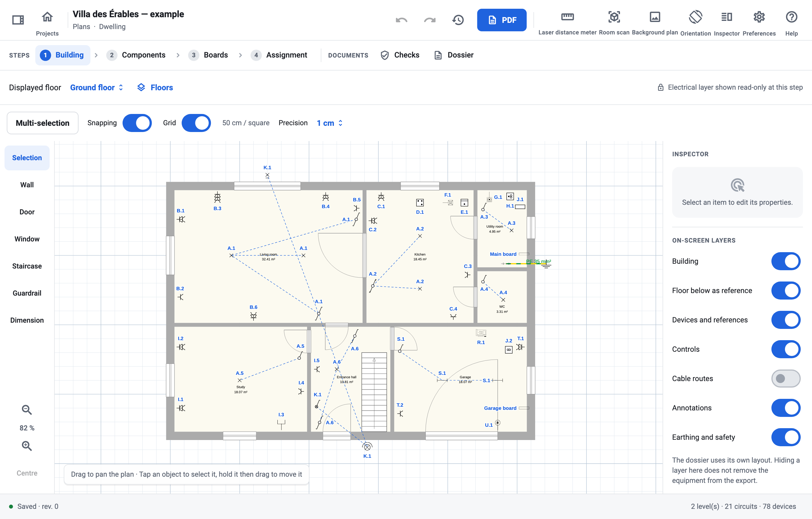Zoom in on the plan
Image resolution: width=812 pixels, height=519 pixels.
click(27, 446)
